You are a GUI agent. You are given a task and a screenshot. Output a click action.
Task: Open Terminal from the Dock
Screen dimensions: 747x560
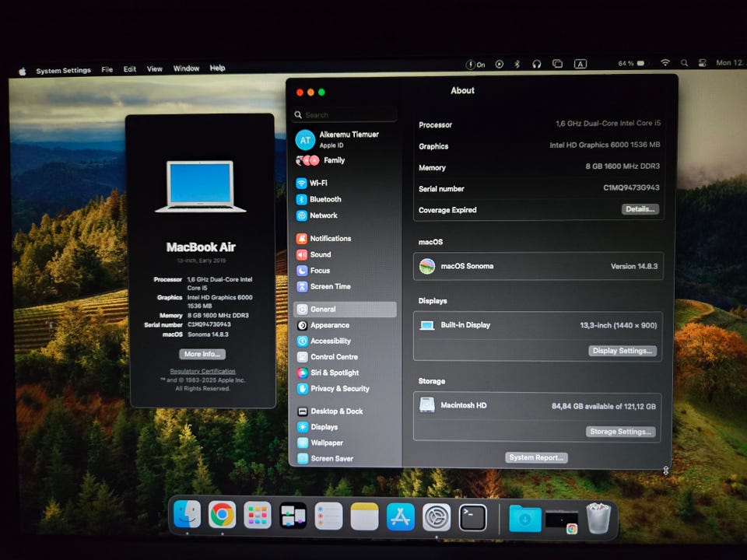coord(472,518)
